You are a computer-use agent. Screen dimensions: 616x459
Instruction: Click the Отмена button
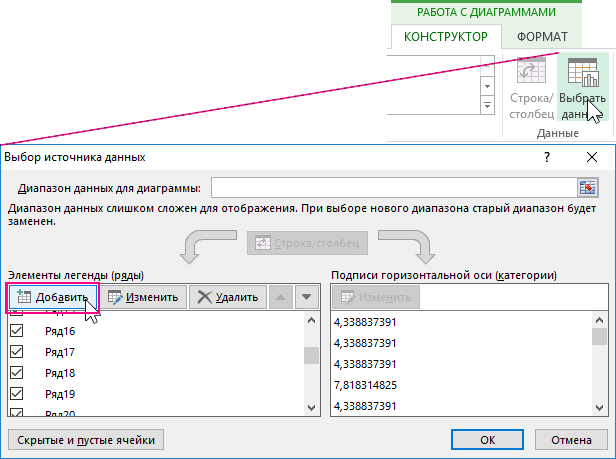tap(571, 438)
